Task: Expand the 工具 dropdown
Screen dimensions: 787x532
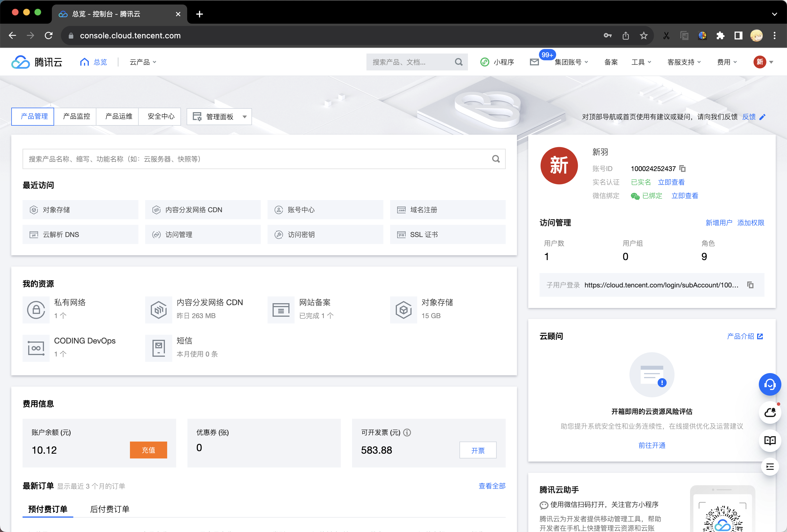Action: pyautogui.click(x=641, y=62)
